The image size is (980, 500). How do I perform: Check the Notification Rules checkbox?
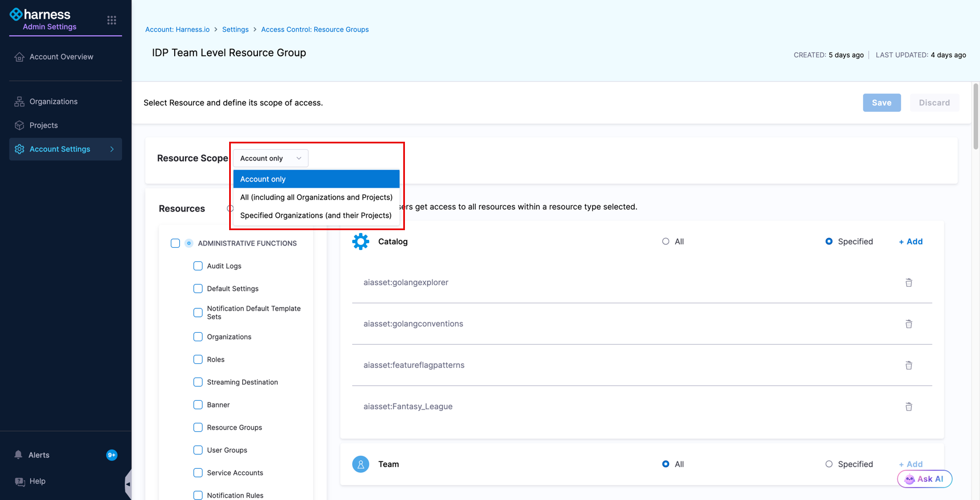pyautogui.click(x=198, y=495)
